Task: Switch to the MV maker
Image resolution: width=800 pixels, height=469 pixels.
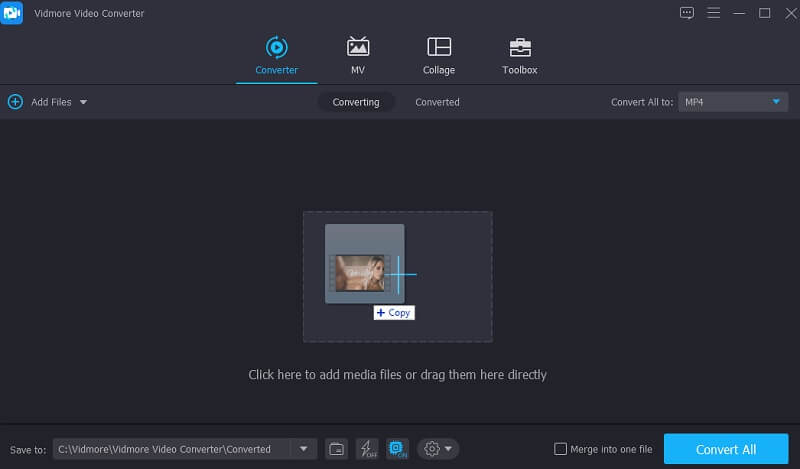Action: (x=357, y=56)
